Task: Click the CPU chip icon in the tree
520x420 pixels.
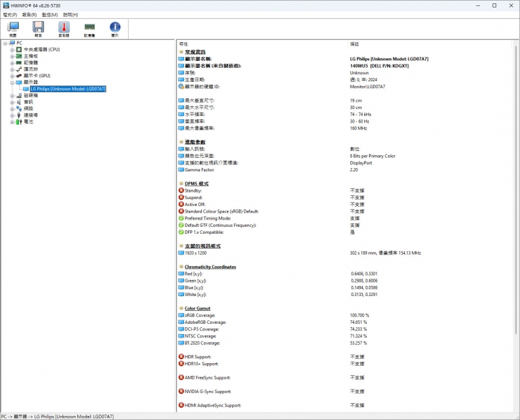Action: (x=19, y=49)
